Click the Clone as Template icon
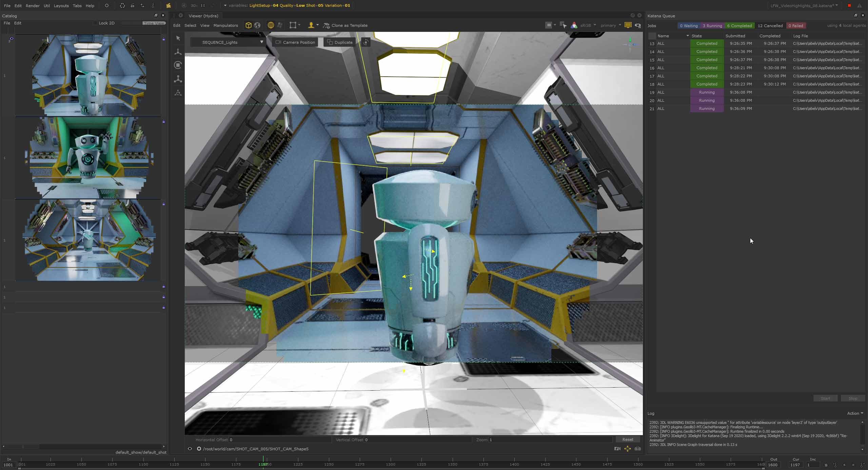 coord(326,25)
